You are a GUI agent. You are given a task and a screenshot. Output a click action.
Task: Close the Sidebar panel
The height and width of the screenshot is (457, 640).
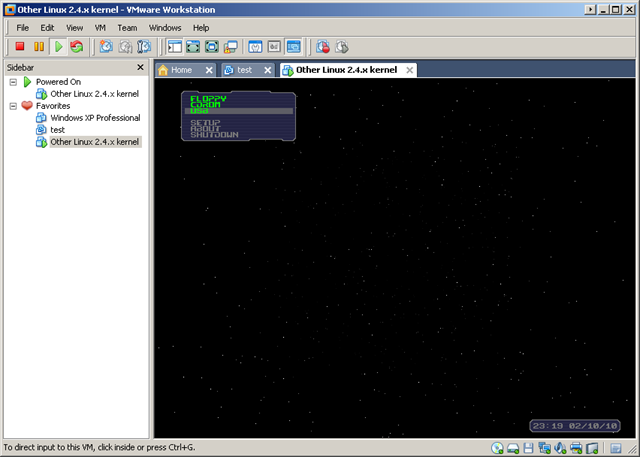(142, 67)
